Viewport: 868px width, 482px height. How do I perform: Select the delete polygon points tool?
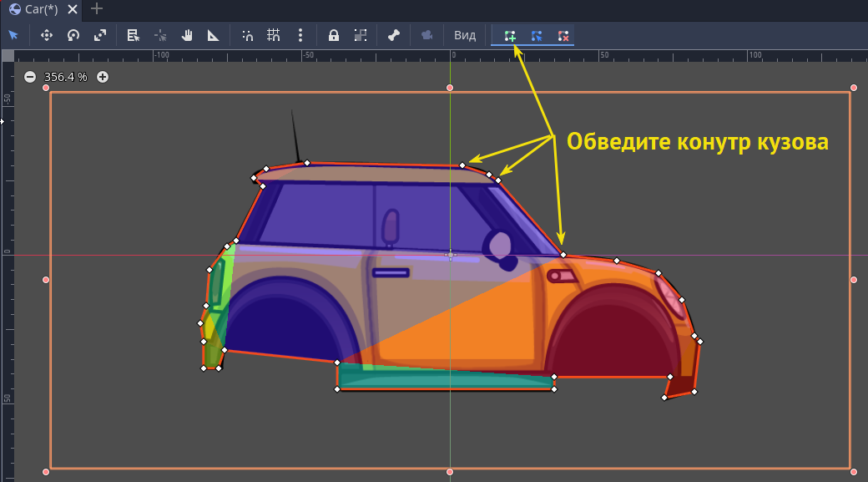(563, 36)
